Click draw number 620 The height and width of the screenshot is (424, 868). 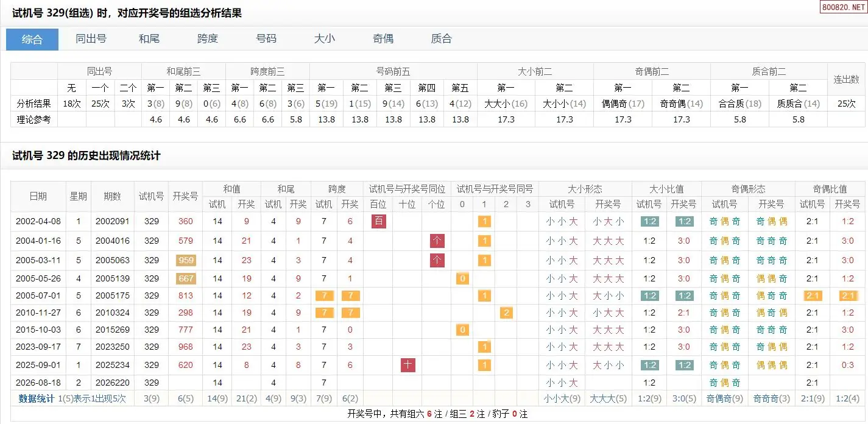click(x=186, y=365)
